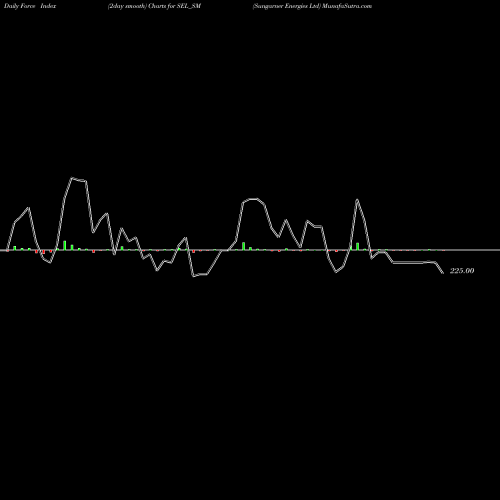Click the 225.00 value label
The height and width of the screenshot is (500, 500).
(x=462, y=271)
